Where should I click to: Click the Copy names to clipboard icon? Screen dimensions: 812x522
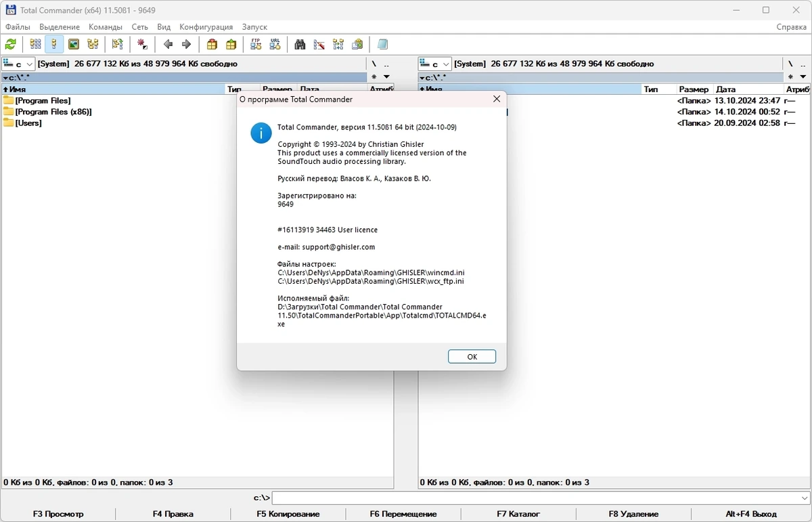tap(357, 45)
